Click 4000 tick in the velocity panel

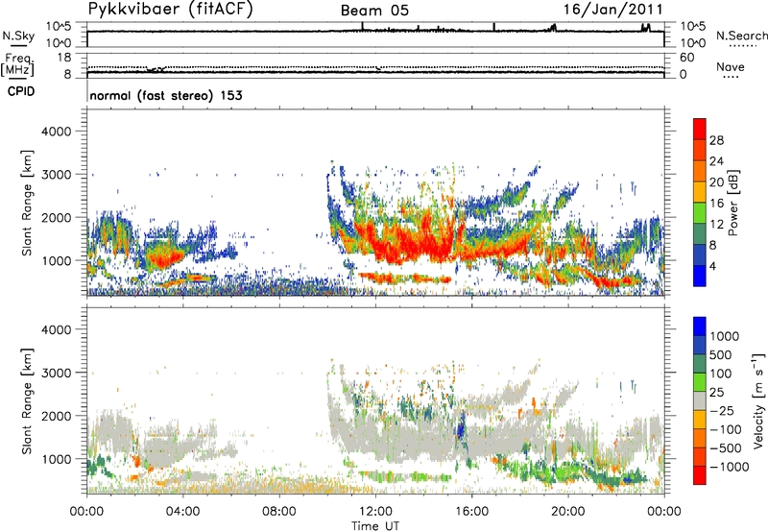pyautogui.click(x=56, y=329)
